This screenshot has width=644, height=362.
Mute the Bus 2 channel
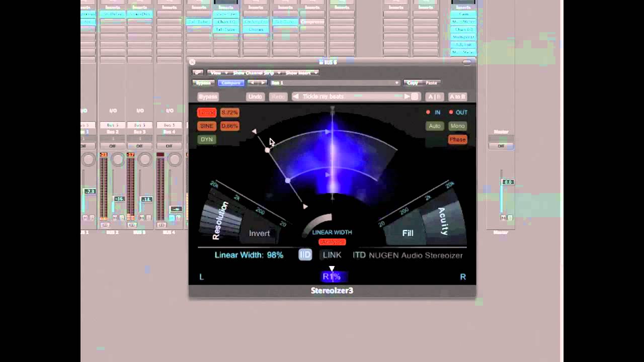point(115,218)
